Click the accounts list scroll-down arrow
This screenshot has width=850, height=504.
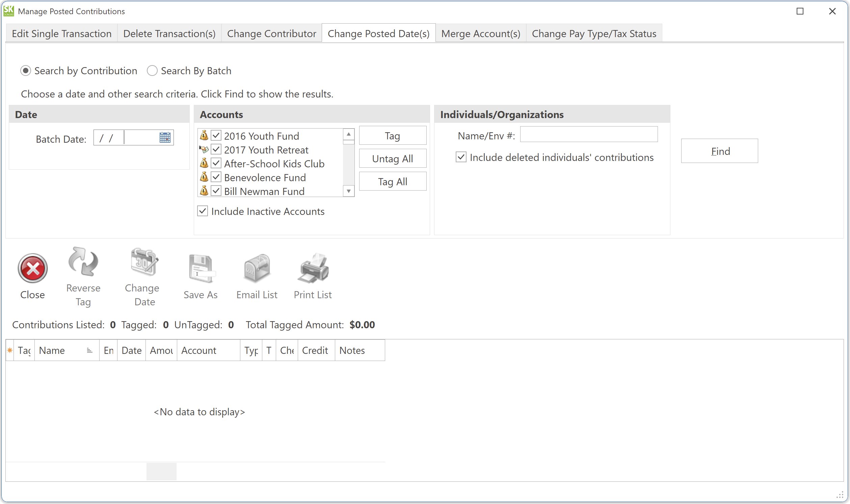tap(349, 191)
